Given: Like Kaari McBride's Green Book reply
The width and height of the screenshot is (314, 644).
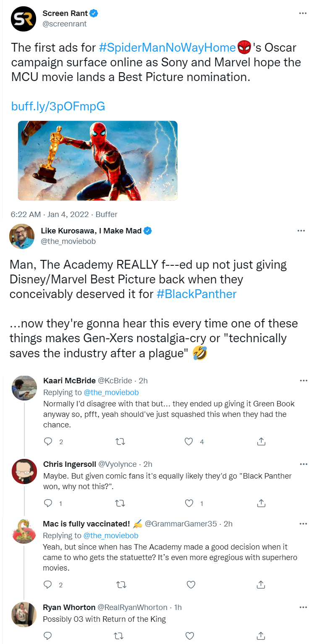Looking at the screenshot, I should pyautogui.click(x=189, y=442).
